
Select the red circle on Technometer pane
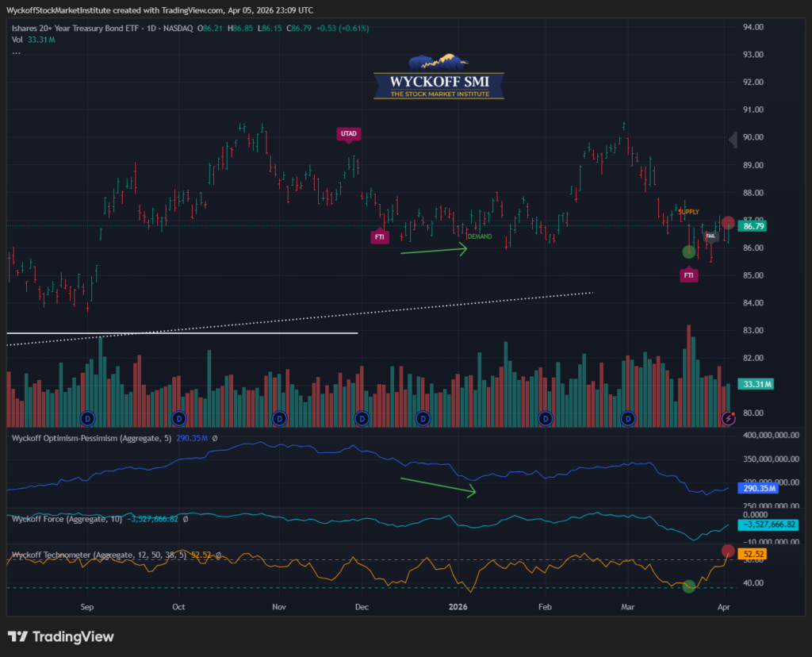(728, 551)
